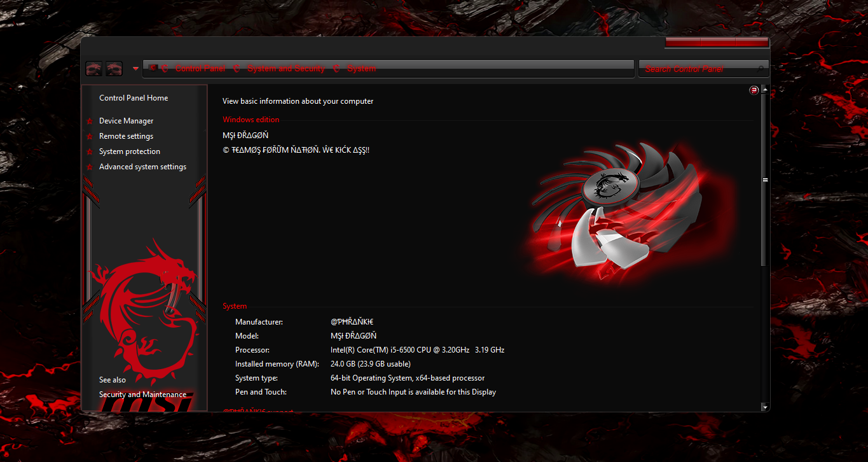
Task: Expand the chevron before the System breadcrumb
Action: pos(336,69)
